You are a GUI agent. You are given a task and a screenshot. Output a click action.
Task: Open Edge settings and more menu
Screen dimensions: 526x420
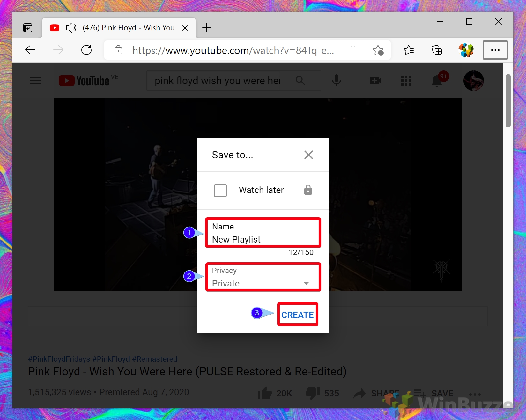(x=495, y=50)
